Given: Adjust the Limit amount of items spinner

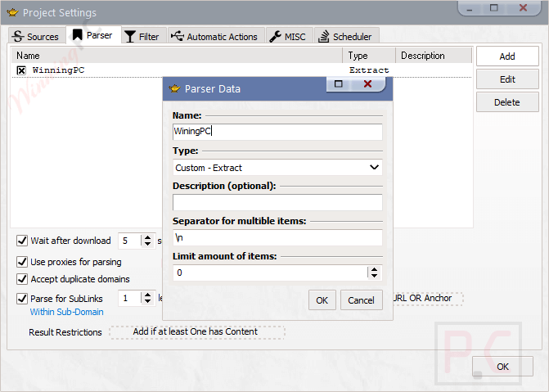Looking at the screenshot, I should [374, 273].
